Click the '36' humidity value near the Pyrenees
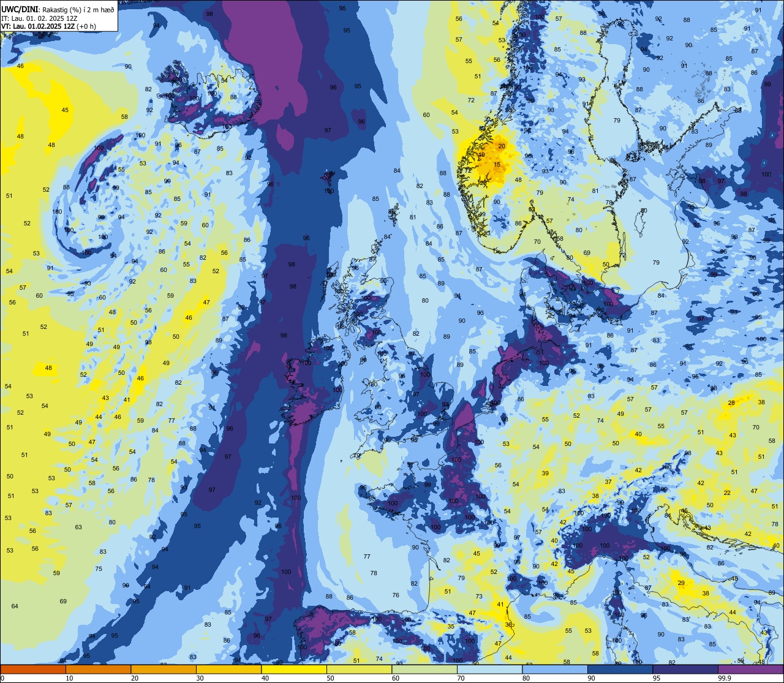The image size is (784, 683). click(x=508, y=625)
